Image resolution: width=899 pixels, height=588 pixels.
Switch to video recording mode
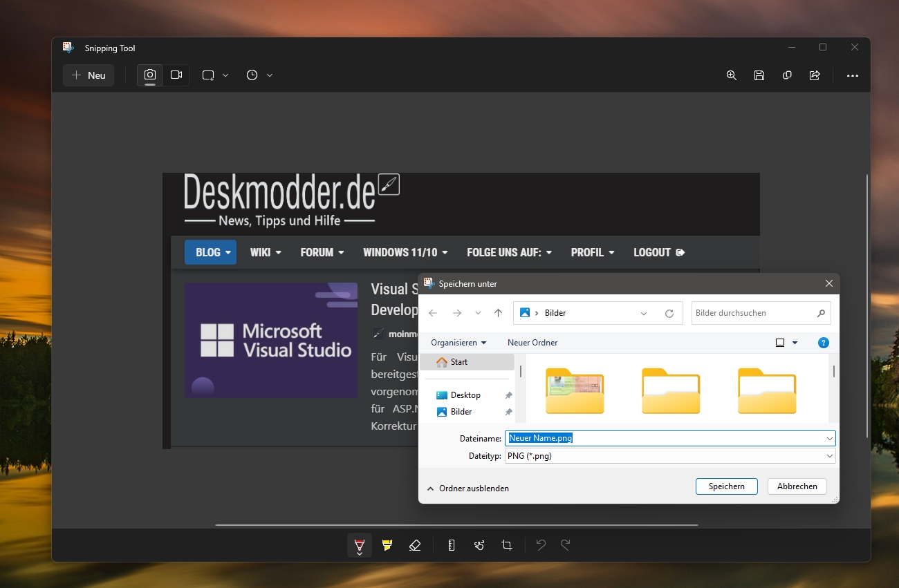coord(176,75)
